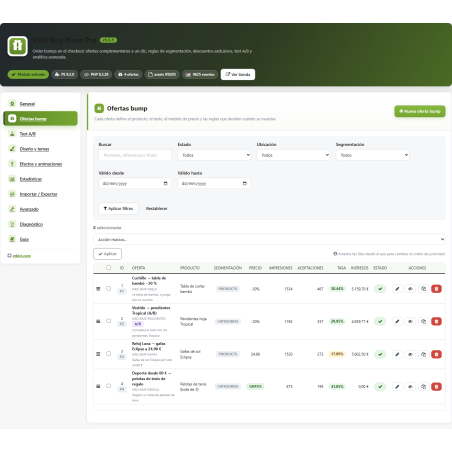Tick the checkbox for the Cuchillo offer
This screenshot has height=452, width=452.
pos(108,288)
